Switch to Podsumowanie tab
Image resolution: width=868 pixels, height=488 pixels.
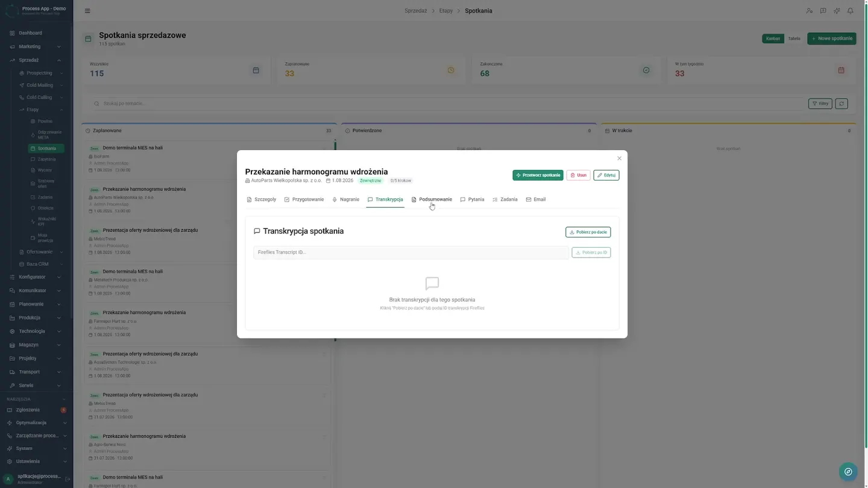[432, 199]
